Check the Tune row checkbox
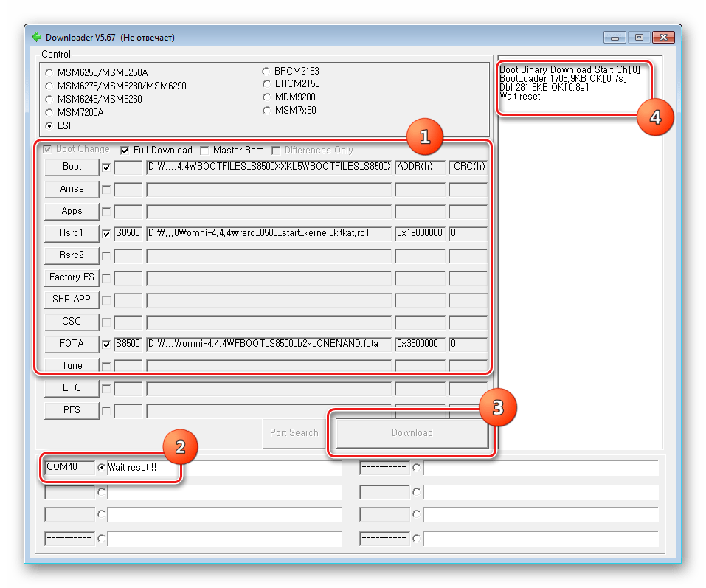The image size is (706, 588). coord(106,366)
